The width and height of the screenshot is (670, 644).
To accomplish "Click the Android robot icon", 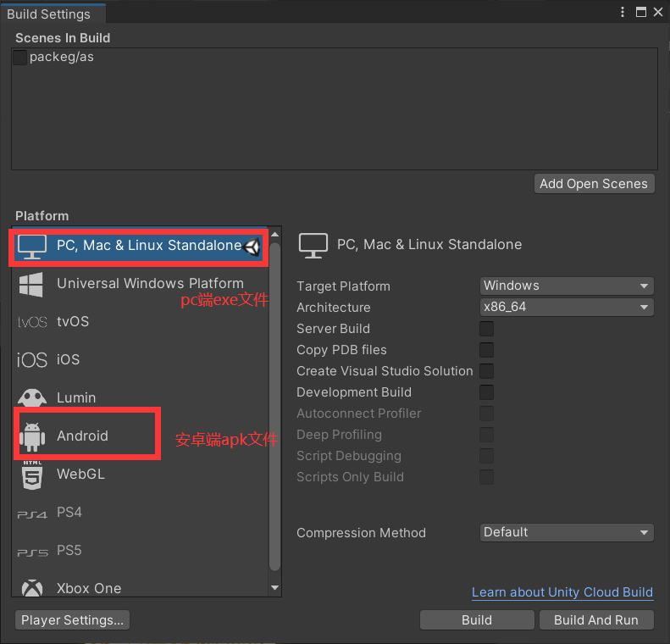I will pyautogui.click(x=32, y=436).
